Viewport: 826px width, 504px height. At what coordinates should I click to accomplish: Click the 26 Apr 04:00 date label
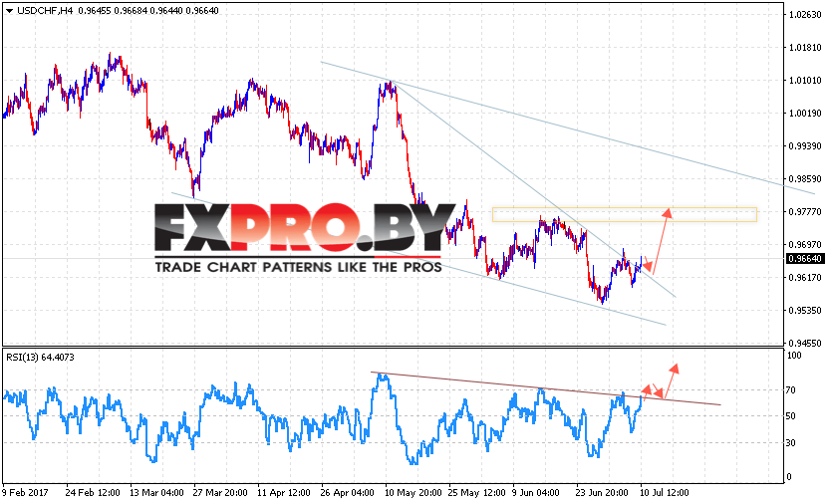[x=348, y=493]
